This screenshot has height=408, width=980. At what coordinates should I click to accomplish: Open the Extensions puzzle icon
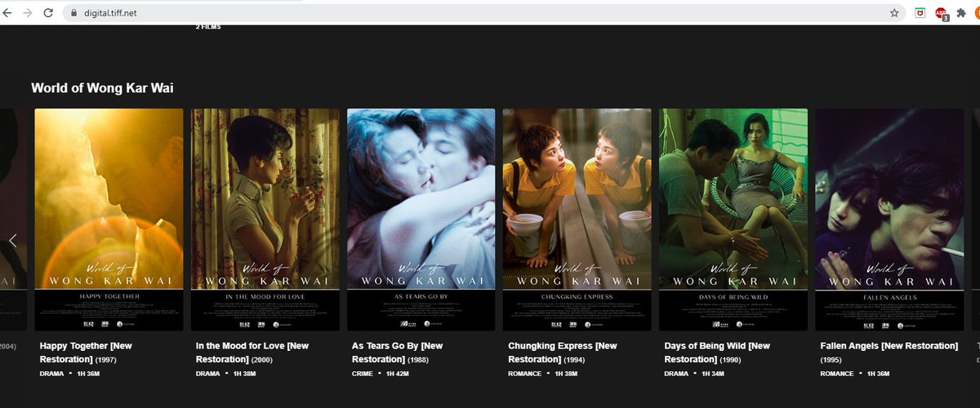point(961,13)
